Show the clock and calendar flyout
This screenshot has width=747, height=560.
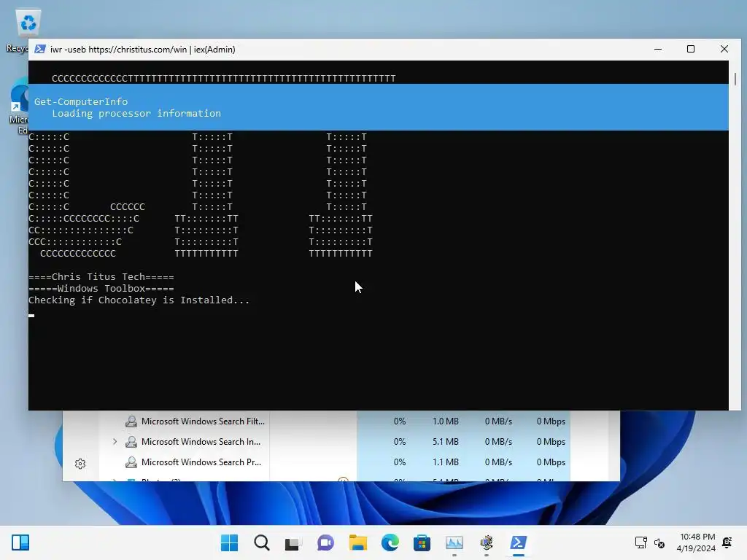(695, 542)
